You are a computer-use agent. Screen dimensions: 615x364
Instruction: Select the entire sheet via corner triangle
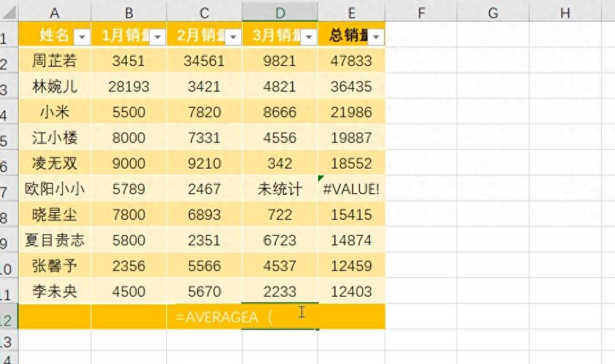[9, 12]
